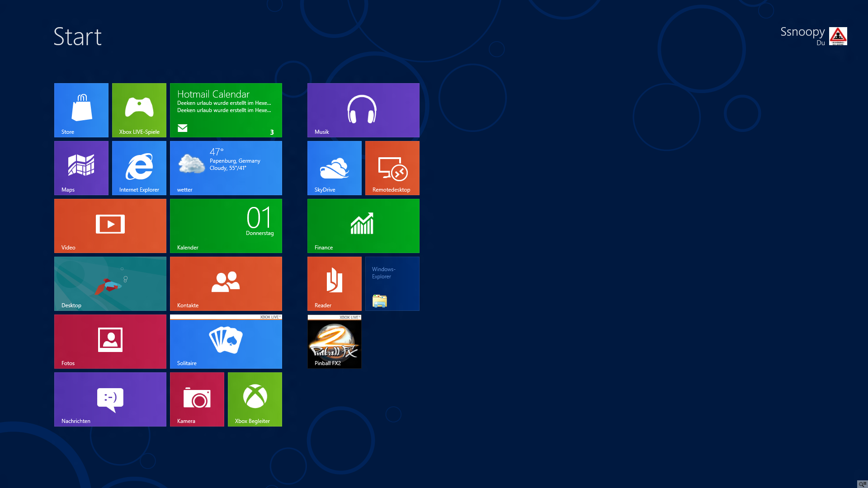Open the Store tile

click(x=81, y=110)
